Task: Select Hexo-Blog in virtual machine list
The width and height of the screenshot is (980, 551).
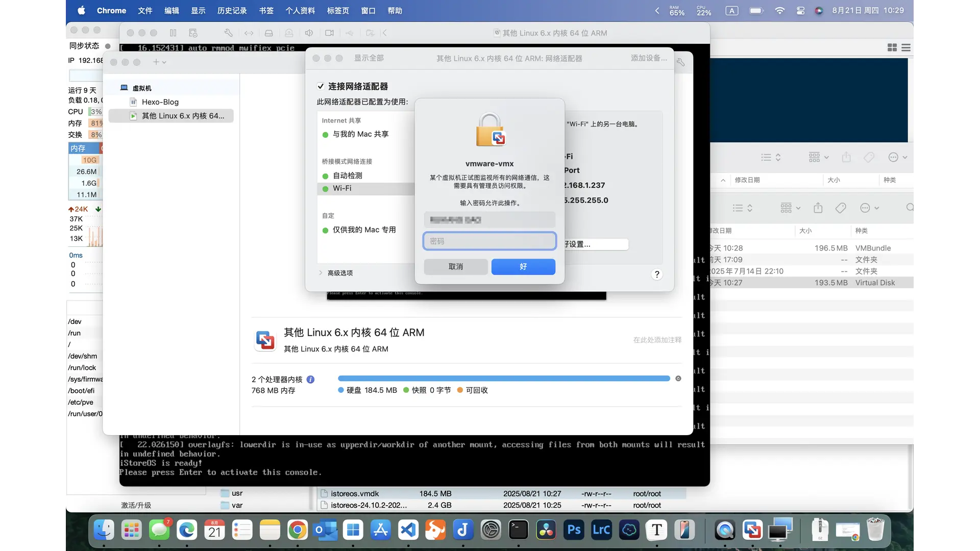Action: (160, 102)
